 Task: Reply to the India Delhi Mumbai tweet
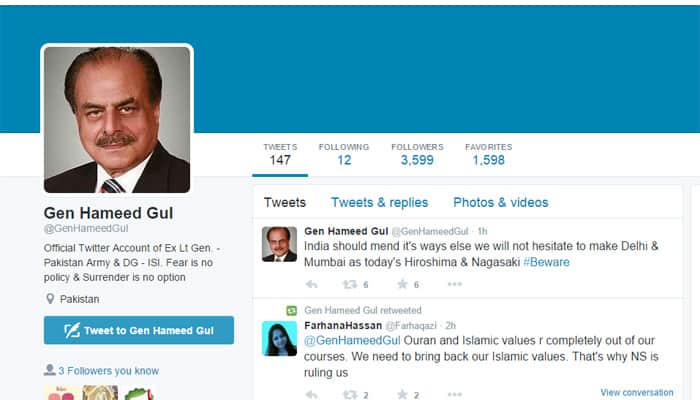click(x=312, y=284)
